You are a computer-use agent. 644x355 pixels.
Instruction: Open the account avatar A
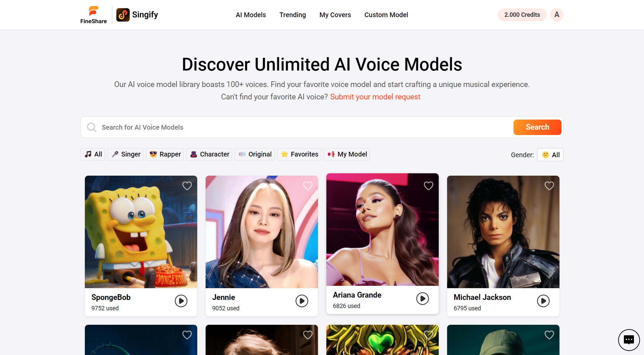[557, 15]
